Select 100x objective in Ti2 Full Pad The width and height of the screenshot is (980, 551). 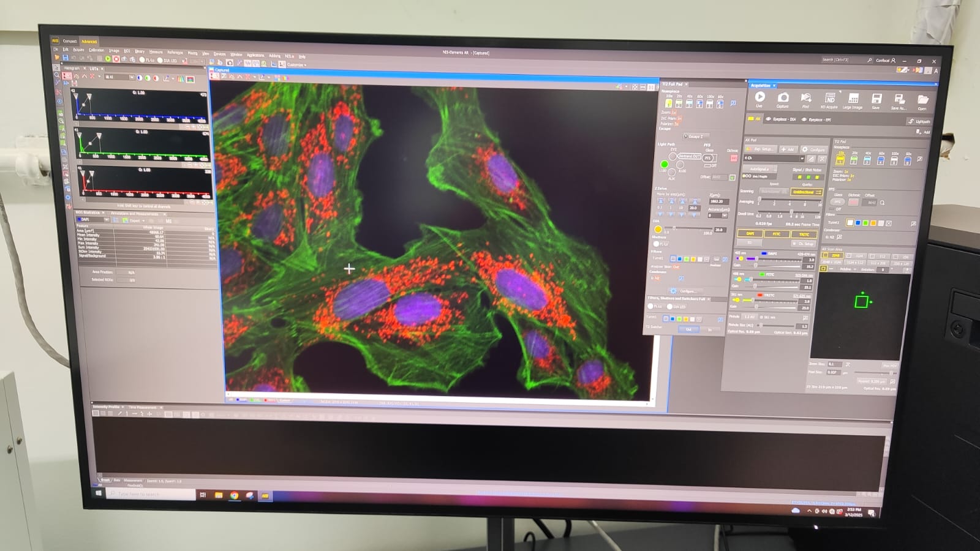tap(709, 103)
